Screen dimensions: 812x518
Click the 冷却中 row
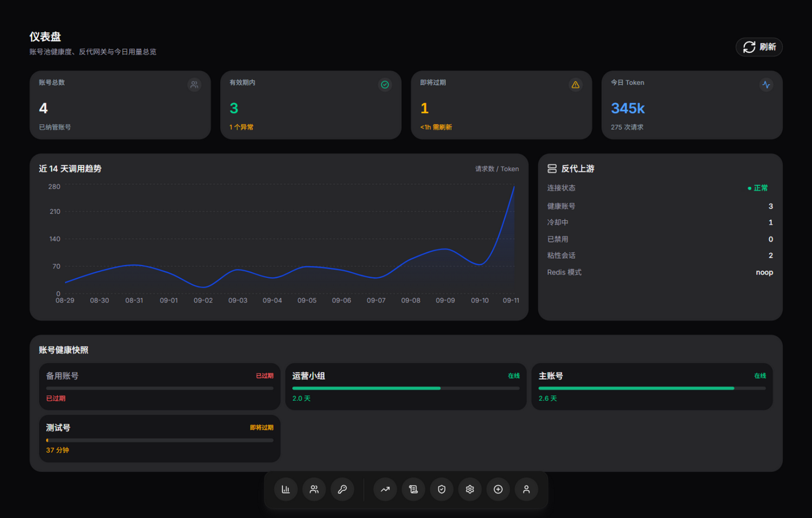660,223
